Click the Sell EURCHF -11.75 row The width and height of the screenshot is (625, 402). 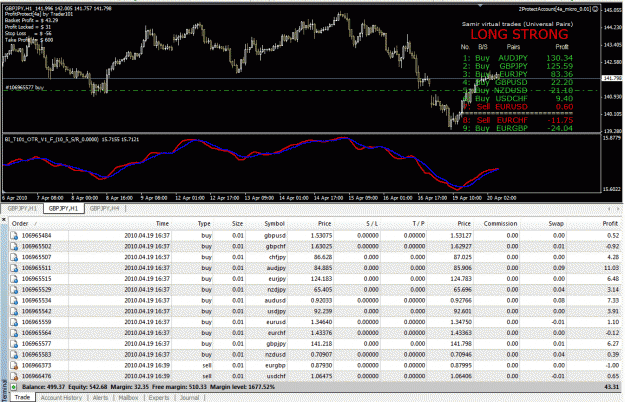[517, 120]
